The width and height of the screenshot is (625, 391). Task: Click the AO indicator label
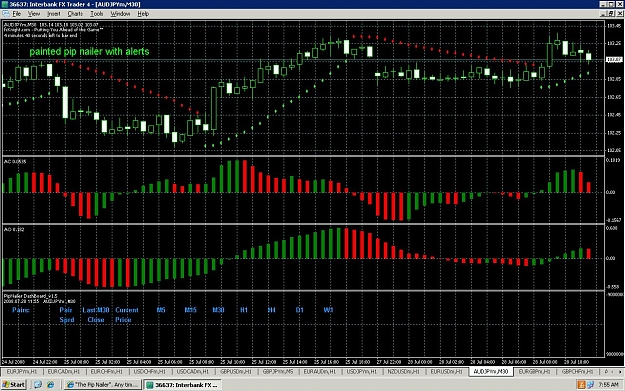(14, 229)
